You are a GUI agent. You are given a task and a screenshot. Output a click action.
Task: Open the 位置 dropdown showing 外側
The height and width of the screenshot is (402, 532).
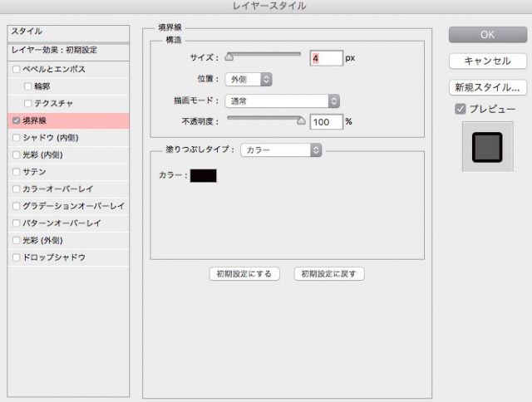click(x=249, y=79)
